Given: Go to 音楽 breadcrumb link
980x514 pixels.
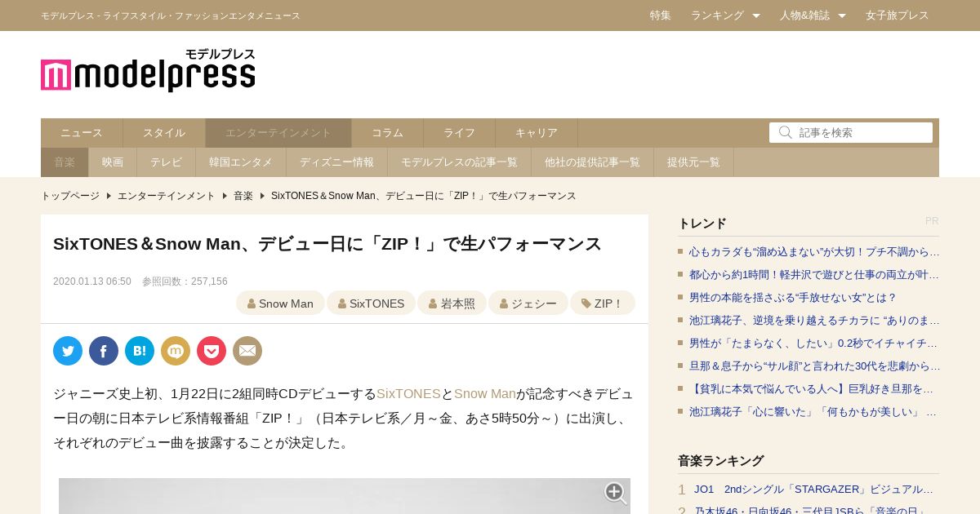Looking at the screenshot, I should point(243,196).
